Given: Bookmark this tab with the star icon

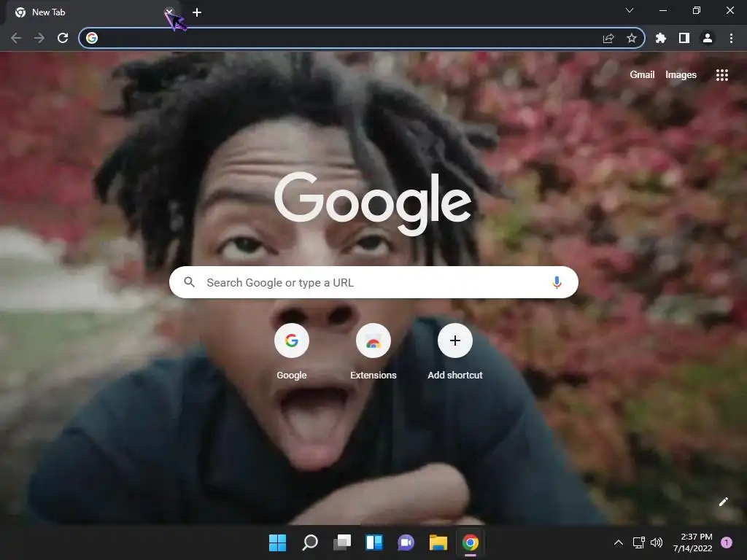Looking at the screenshot, I should click(631, 38).
